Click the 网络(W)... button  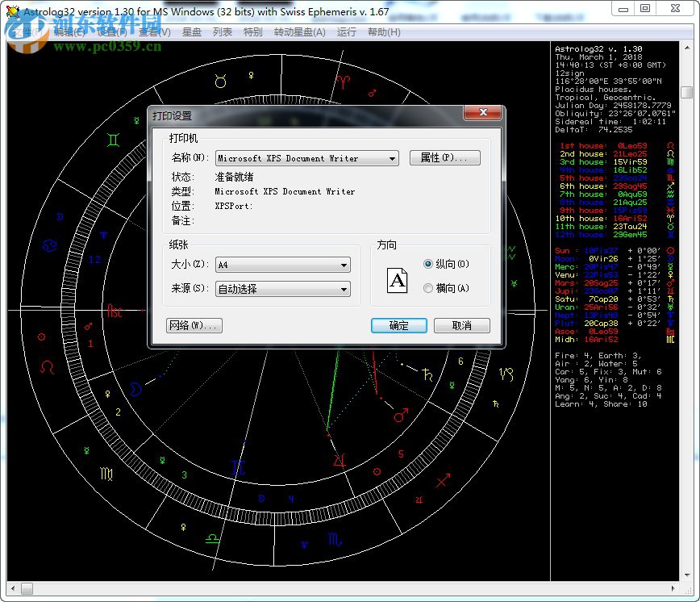tap(194, 325)
